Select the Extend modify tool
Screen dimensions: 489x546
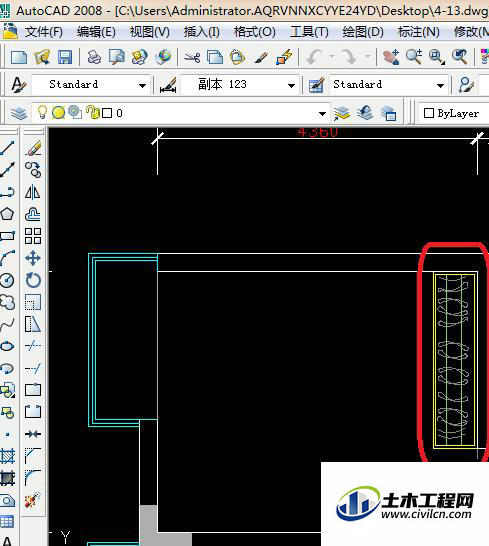point(33,368)
